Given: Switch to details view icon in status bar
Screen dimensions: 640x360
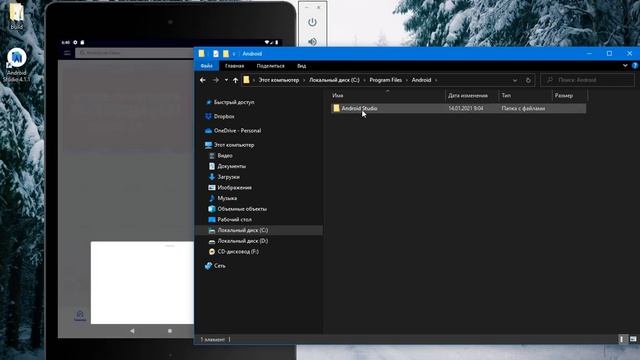Looking at the screenshot, I should (622, 339).
